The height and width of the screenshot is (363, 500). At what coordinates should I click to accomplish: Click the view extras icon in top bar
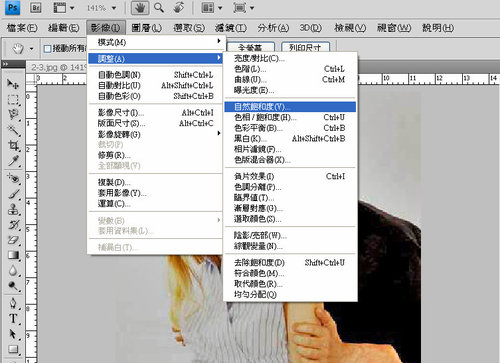coord(60,8)
